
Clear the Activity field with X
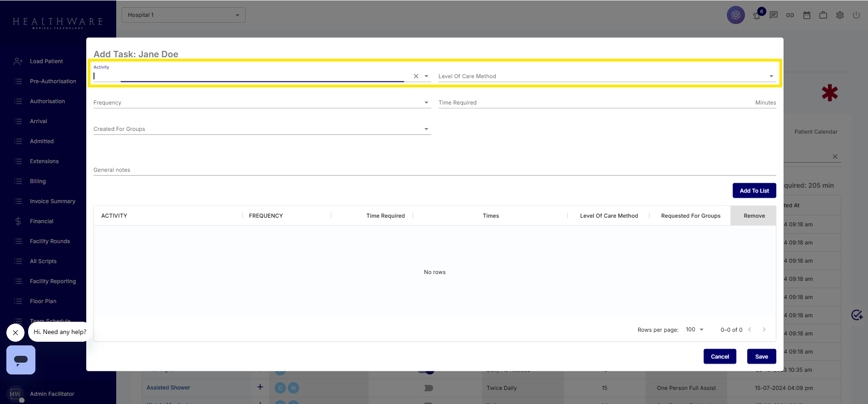click(x=416, y=76)
